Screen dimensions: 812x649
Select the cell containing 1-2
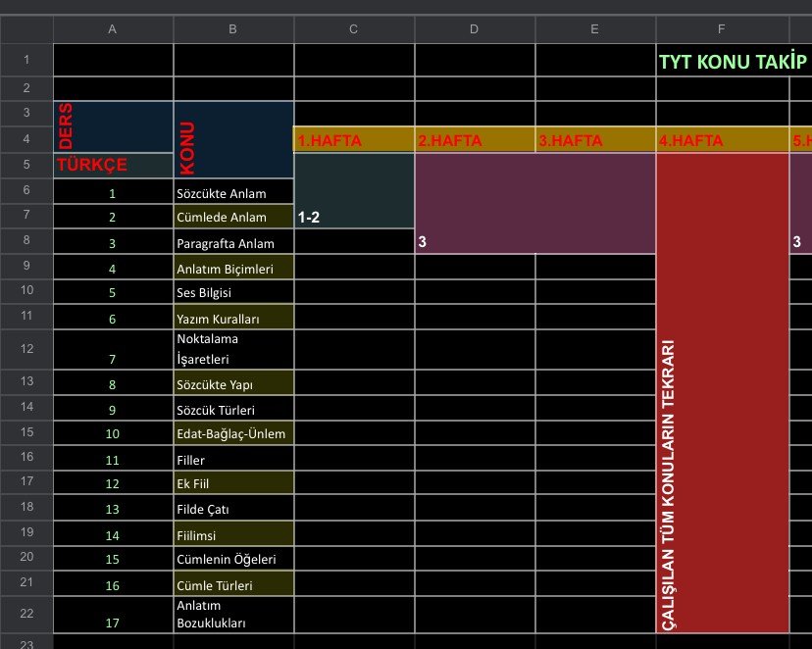tap(354, 204)
